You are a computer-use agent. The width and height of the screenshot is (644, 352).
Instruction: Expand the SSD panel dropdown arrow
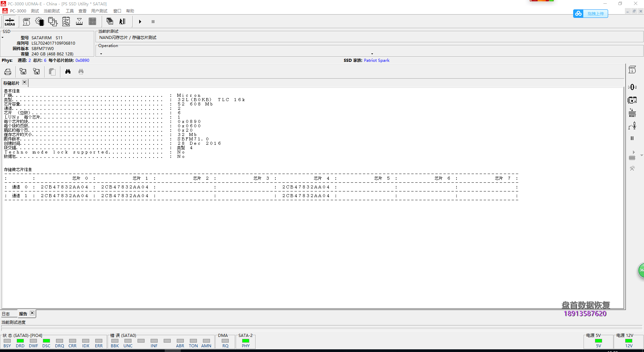pyautogui.click(x=2, y=38)
